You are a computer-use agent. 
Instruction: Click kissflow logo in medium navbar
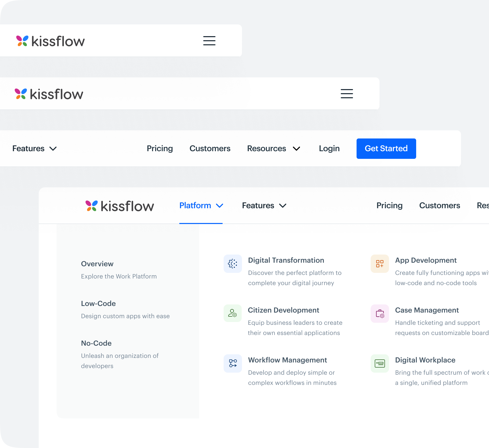[49, 94]
